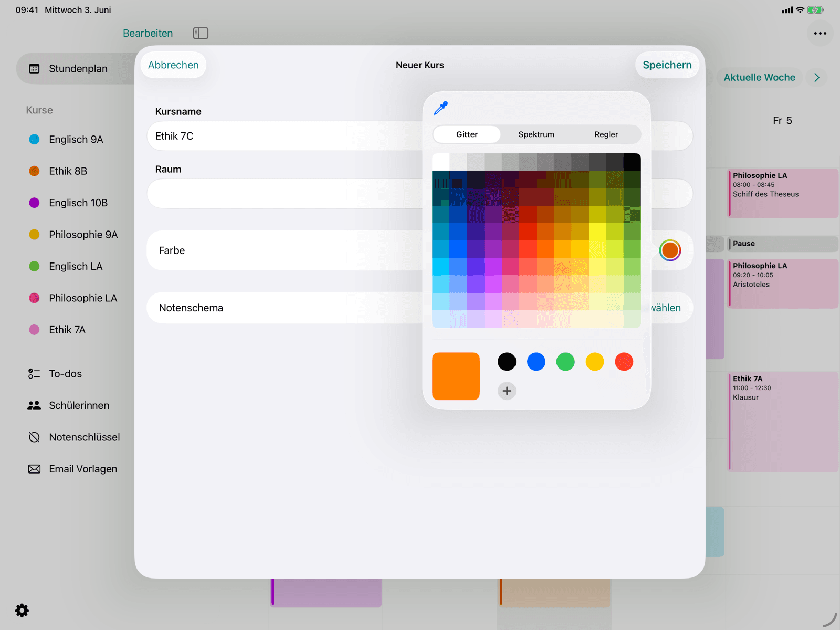The width and height of the screenshot is (840, 630).
Task: Open To-dos from the sidebar
Action: pyautogui.click(x=66, y=374)
